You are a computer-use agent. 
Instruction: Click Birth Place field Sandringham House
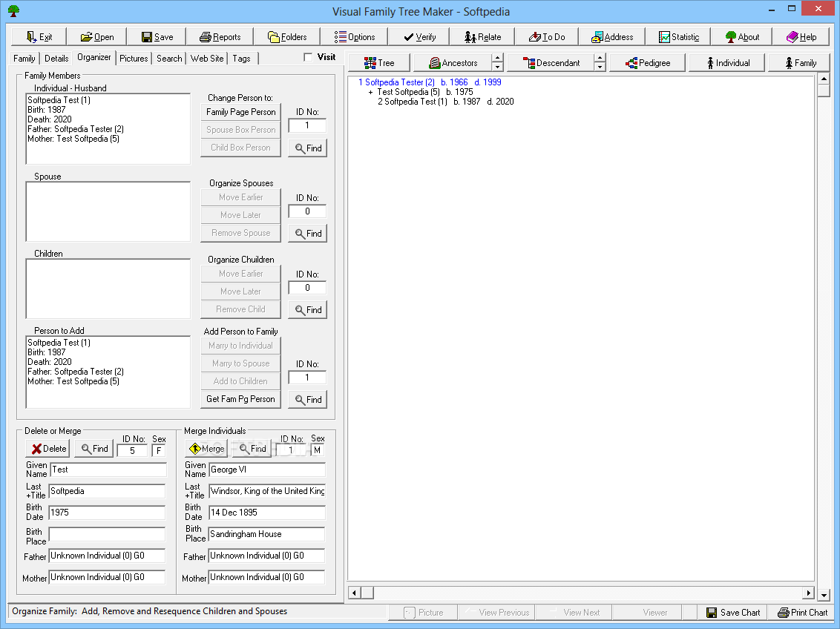pos(266,534)
